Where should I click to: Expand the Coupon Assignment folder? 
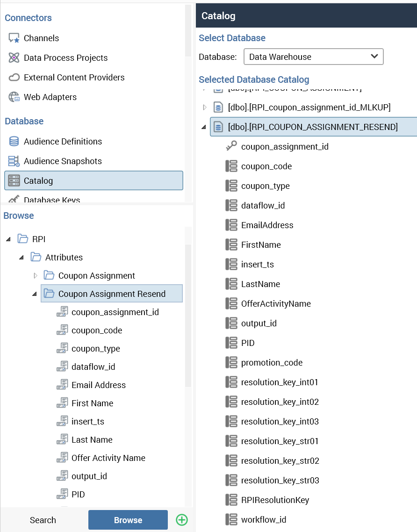pyautogui.click(x=35, y=276)
